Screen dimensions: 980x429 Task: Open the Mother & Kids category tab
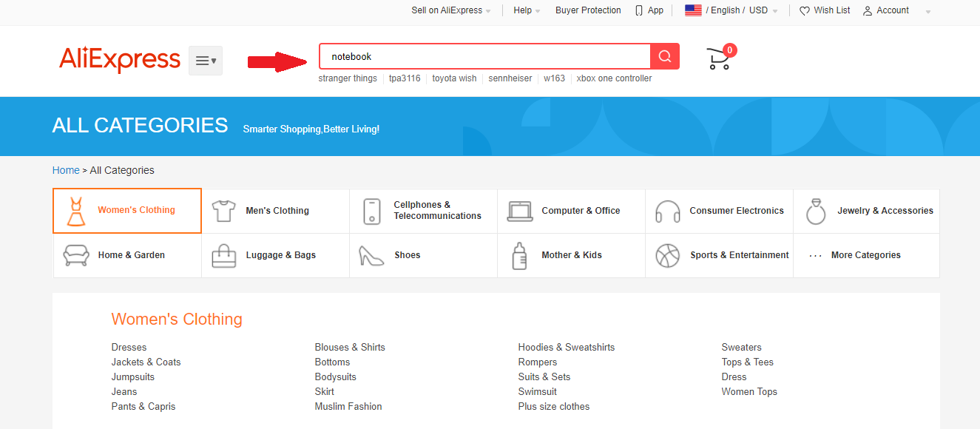click(x=571, y=255)
